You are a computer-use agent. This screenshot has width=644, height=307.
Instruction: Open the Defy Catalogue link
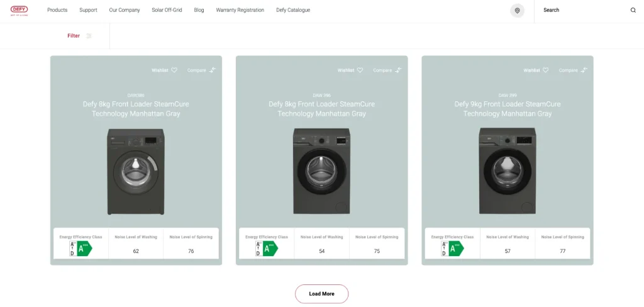tap(293, 10)
